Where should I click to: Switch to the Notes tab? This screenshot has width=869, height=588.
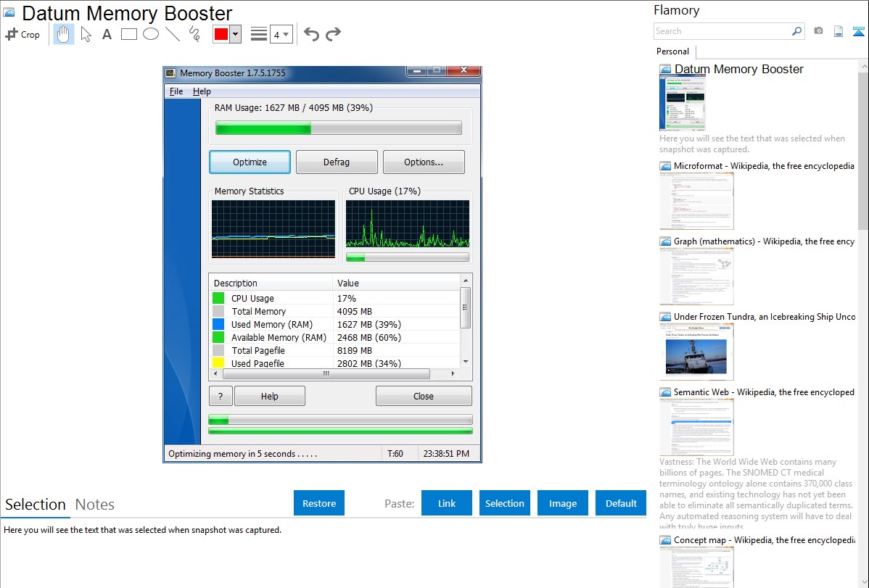pyautogui.click(x=95, y=505)
